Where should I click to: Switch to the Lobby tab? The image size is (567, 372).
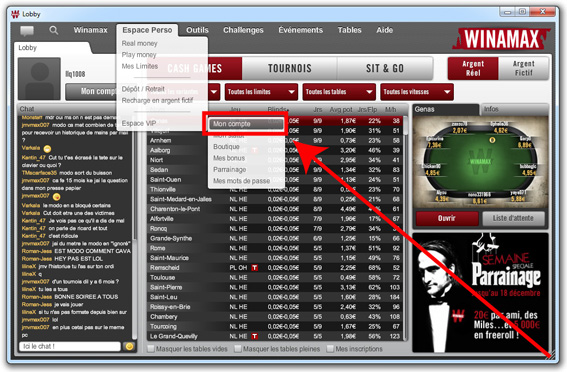click(51, 48)
